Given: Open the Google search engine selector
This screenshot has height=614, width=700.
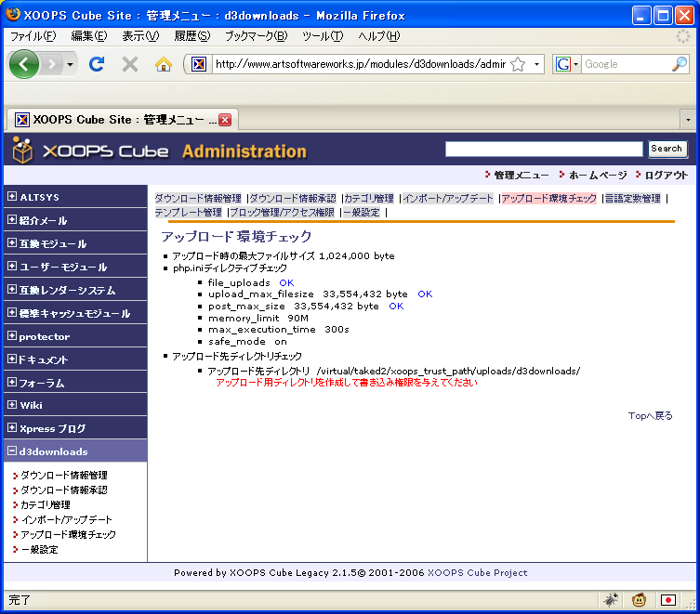Looking at the screenshot, I should pos(567,64).
